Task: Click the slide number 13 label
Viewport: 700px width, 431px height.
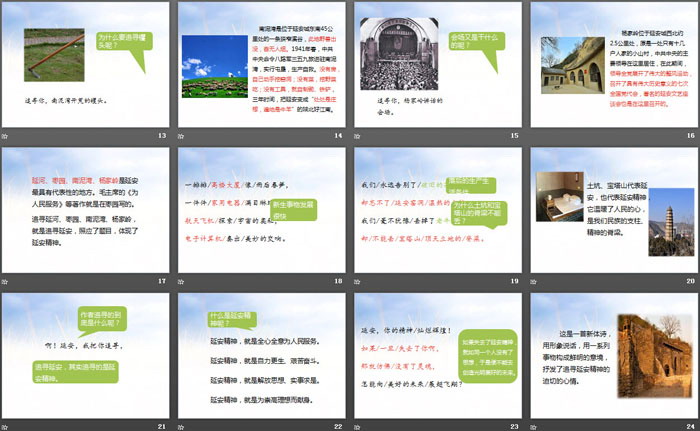Action: pos(162,135)
